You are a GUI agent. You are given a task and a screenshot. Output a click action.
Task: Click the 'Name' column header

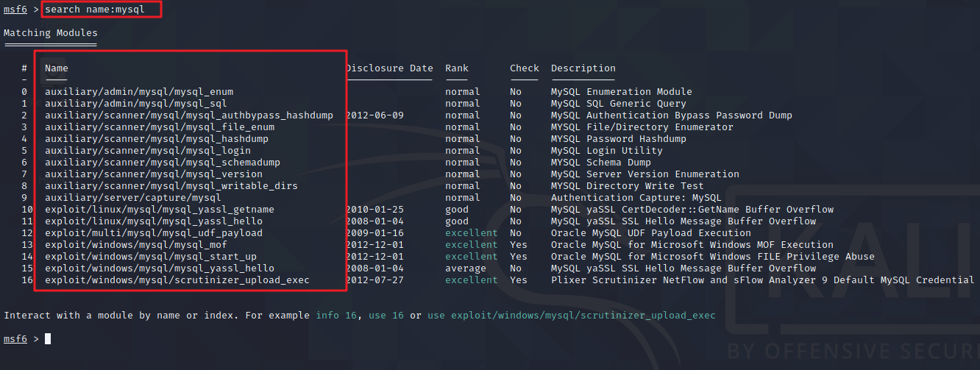click(x=56, y=68)
